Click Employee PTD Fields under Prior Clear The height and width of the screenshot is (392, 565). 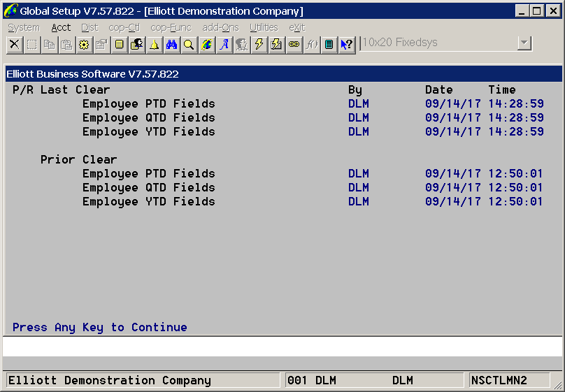coord(149,173)
